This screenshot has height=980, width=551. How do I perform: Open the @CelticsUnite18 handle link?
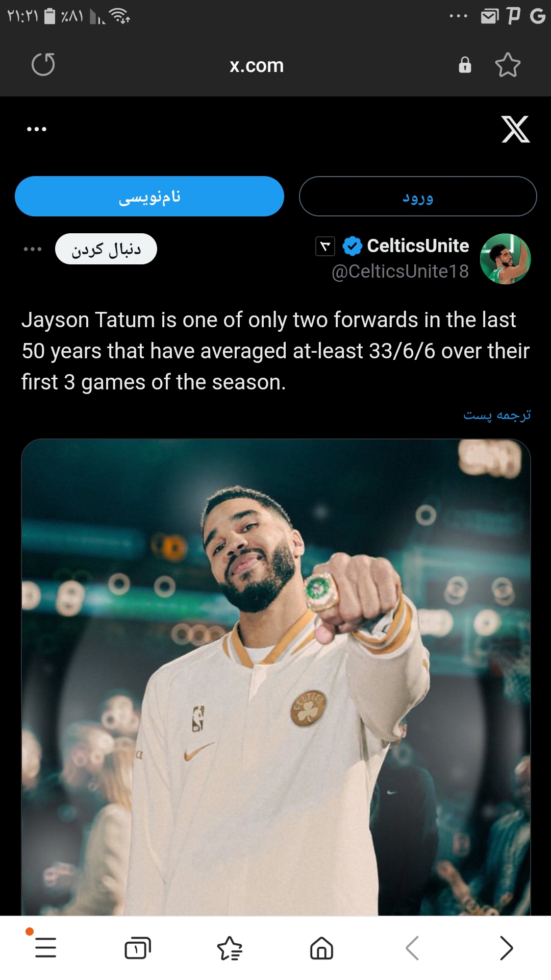pyautogui.click(x=400, y=272)
